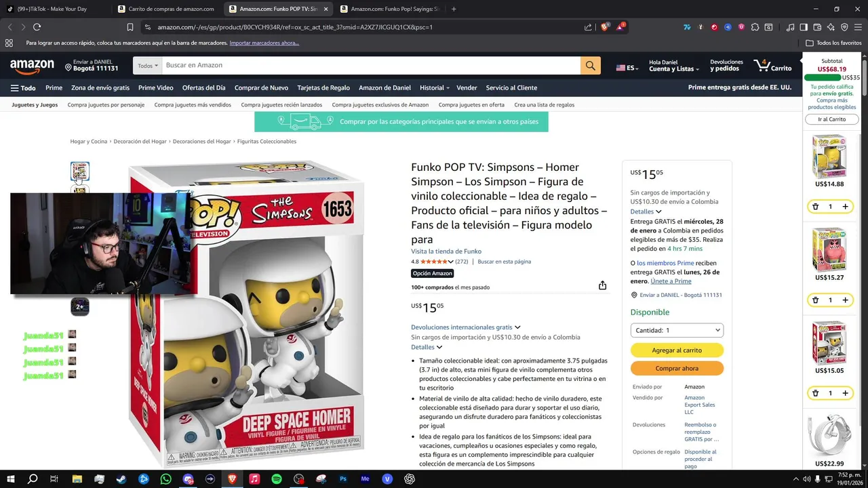Image resolution: width=868 pixels, height=488 pixels.
Task: Open the shopping cart icon
Action: (772, 66)
